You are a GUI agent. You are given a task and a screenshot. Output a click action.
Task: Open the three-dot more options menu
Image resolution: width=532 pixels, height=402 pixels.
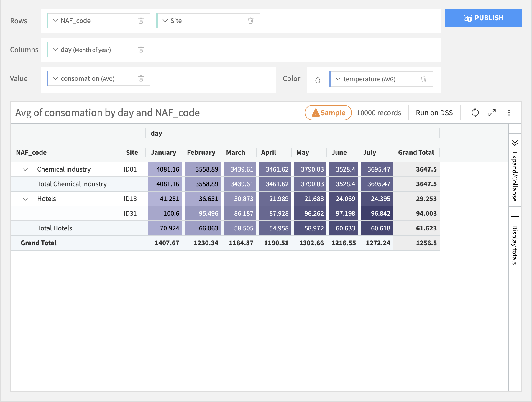[509, 113]
